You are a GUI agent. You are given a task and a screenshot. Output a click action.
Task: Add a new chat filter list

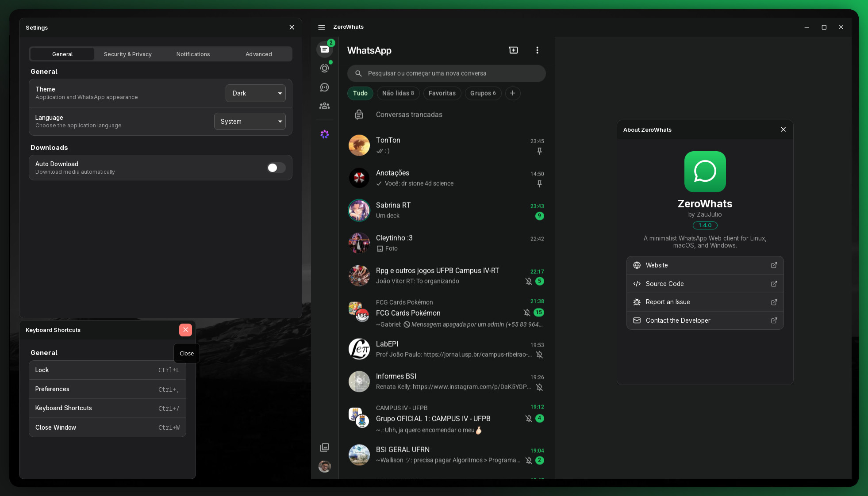[512, 93]
